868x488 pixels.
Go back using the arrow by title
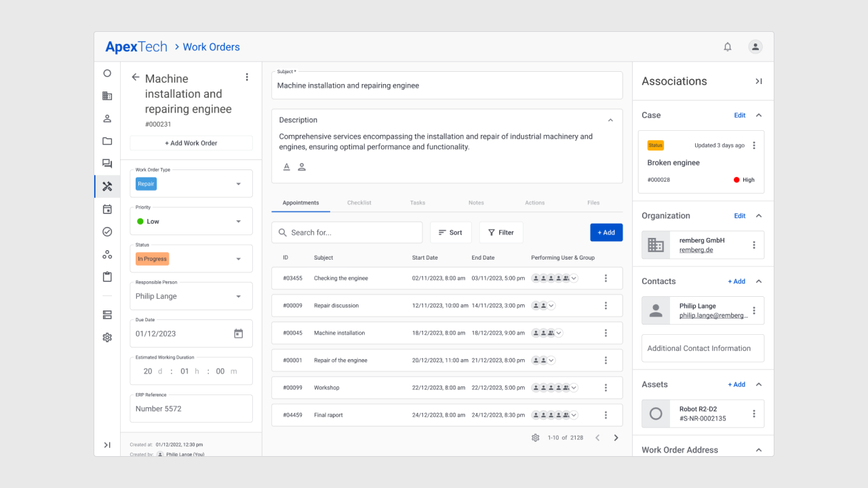point(136,77)
